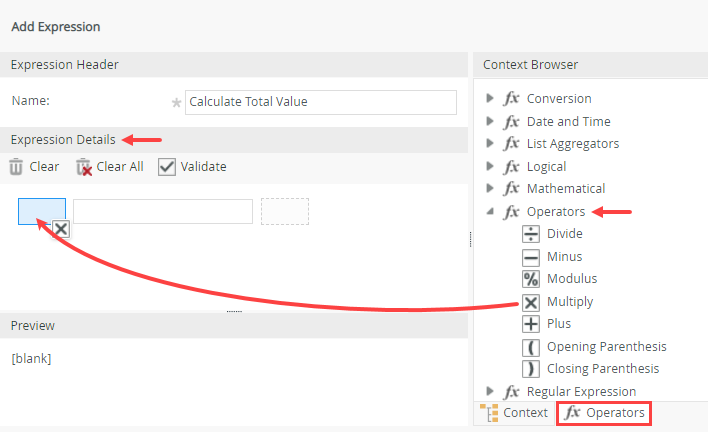Image resolution: width=708 pixels, height=432 pixels.
Task: Pick the Modulus operator icon
Action: point(531,279)
